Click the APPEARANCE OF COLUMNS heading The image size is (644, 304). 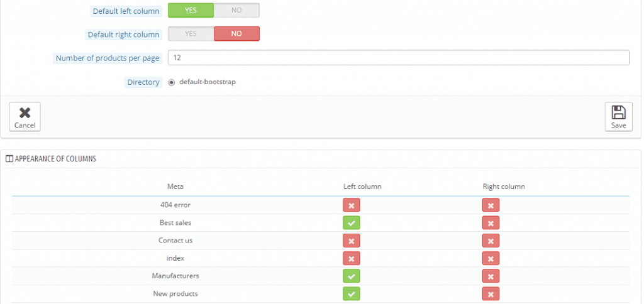click(55, 159)
